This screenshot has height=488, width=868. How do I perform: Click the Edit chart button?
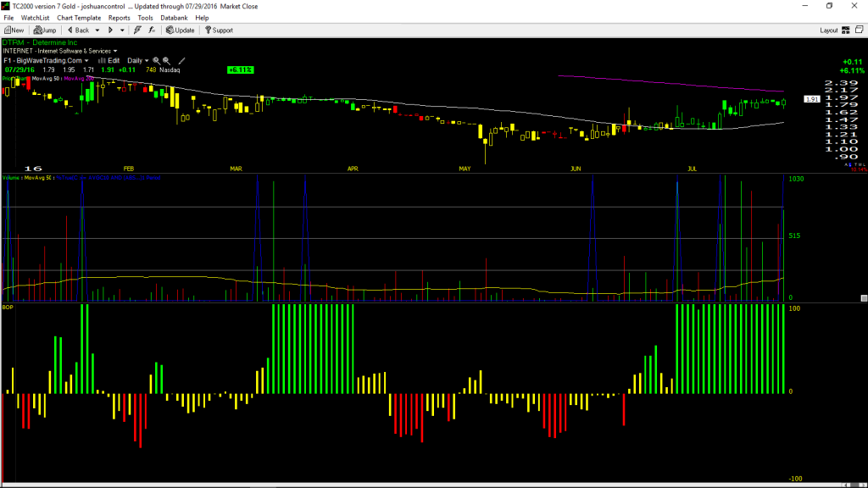(x=109, y=61)
